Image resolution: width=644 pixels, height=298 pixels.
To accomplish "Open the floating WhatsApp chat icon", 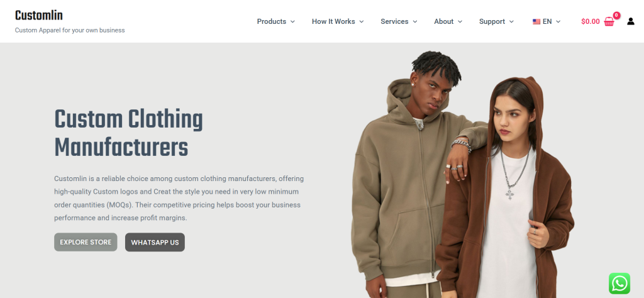I will [619, 284].
